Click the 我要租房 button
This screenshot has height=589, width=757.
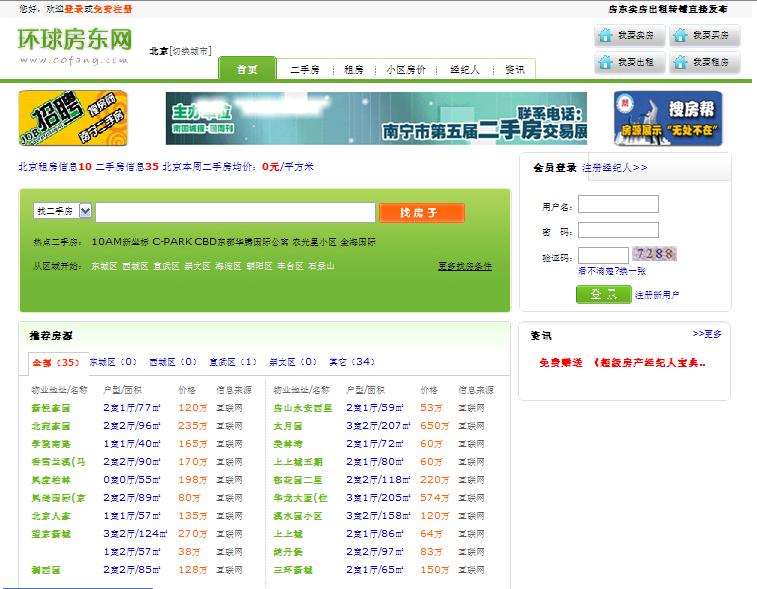(705, 62)
